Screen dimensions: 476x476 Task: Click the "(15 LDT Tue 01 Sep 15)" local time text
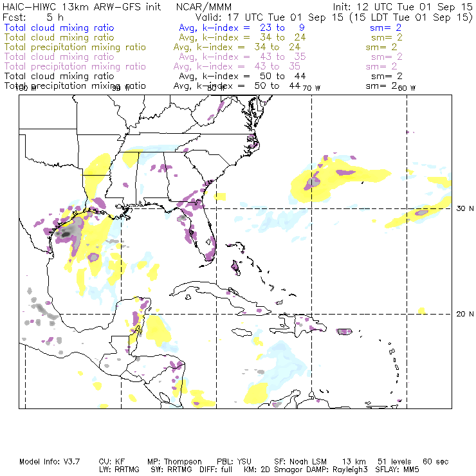(x=411, y=17)
